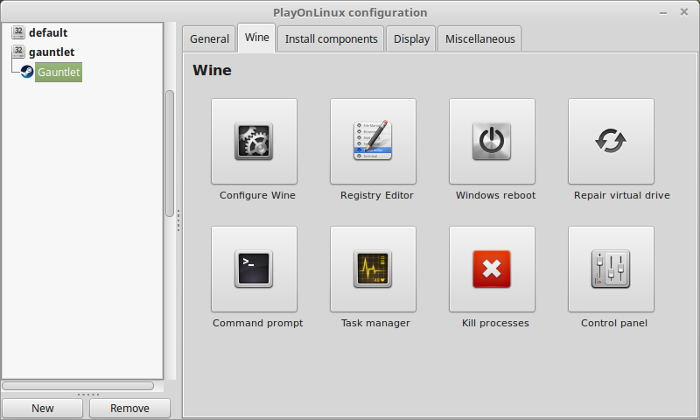Image resolution: width=700 pixels, height=420 pixels.
Task: Click the 32-bit icon next to gauntlet drive
Action: (18, 51)
